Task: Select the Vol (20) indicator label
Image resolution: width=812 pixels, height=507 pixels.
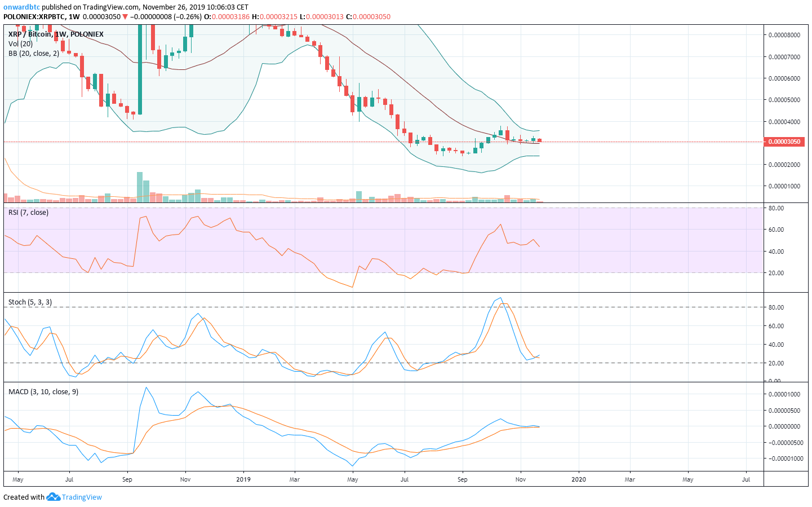Action: 21,43
